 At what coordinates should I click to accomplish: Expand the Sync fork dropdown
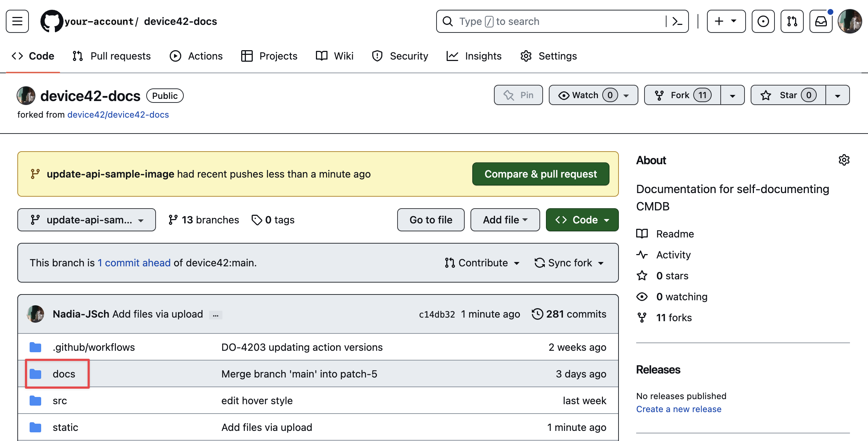pyautogui.click(x=569, y=263)
